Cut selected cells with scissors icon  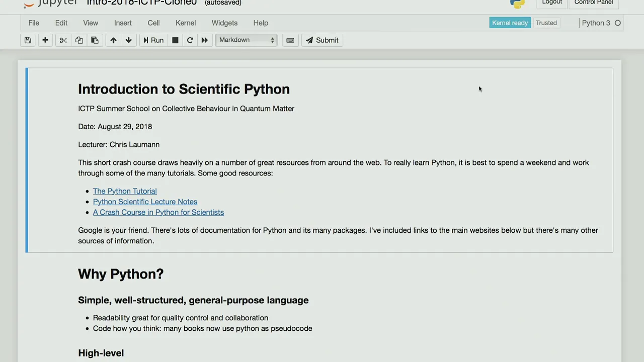(x=63, y=40)
